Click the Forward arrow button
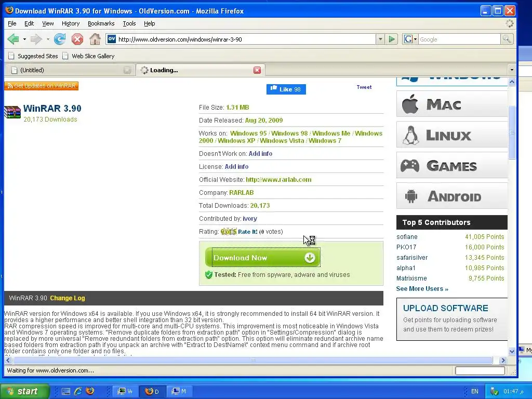This screenshot has width=532, height=399. [36, 39]
